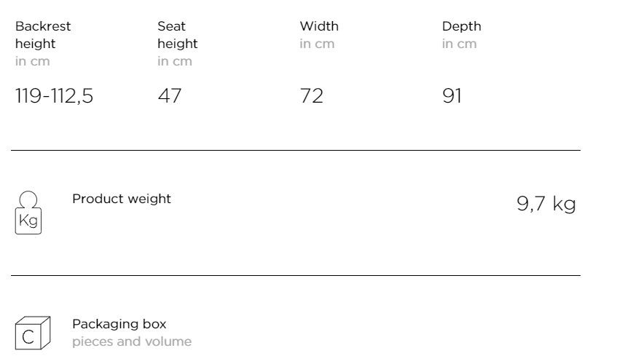Click the seat height value 47

pyautogui.click(x=170, y=96)
